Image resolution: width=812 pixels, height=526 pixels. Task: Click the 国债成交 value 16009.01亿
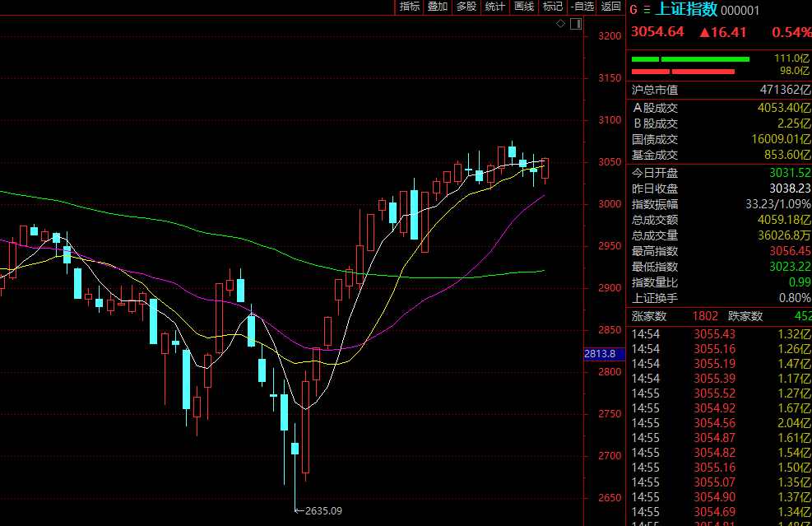point(781,139)
